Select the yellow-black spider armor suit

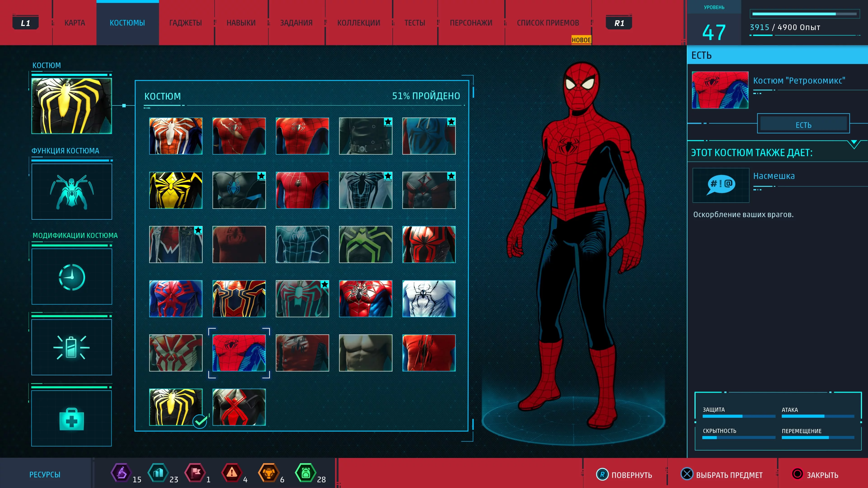[176, 190]
